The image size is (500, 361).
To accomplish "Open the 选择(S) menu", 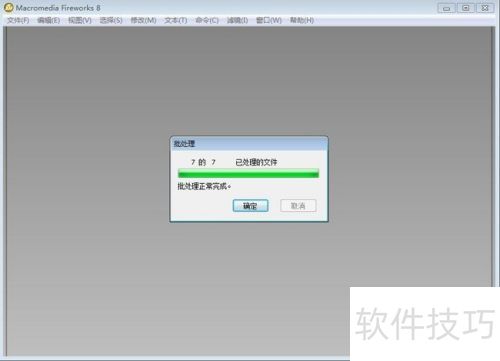I will point(111,20).
